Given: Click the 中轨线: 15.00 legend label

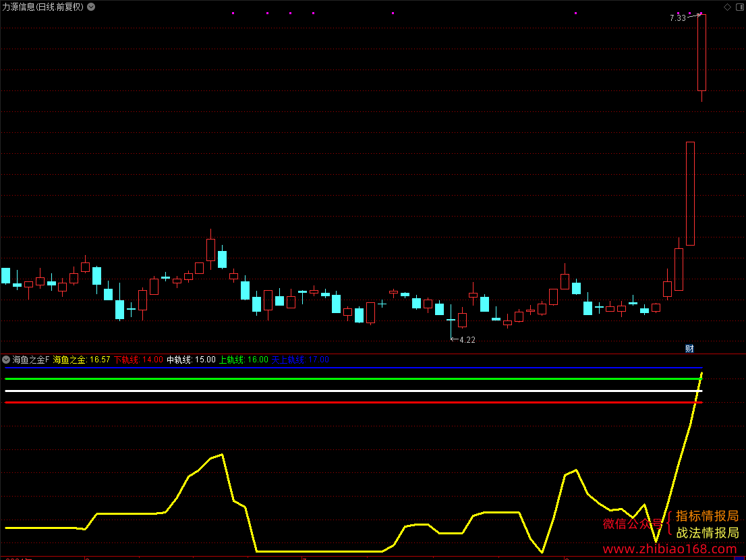Looking at the screenshot, I should (192, 360).
